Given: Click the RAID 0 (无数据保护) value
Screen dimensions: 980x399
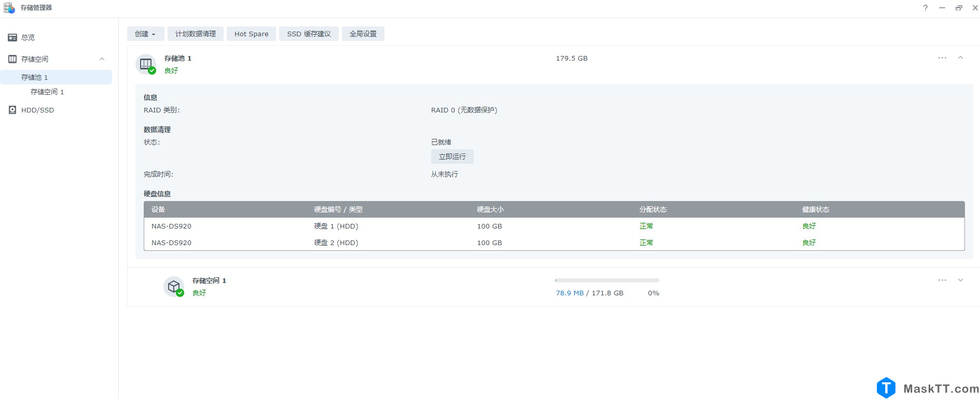Looking at the screenshot, I should pos(464,110).
